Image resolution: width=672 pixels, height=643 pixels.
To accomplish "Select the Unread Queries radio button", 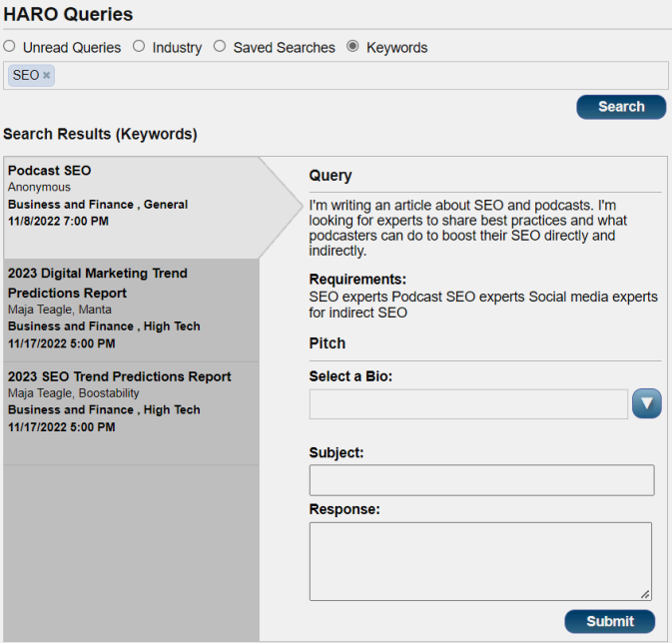I will (x=10, y=47).
